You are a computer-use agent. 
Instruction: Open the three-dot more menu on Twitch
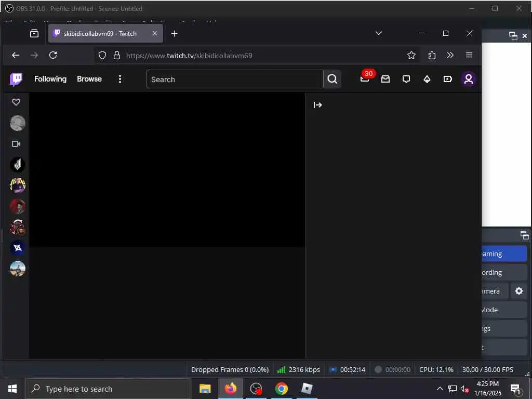120,79
